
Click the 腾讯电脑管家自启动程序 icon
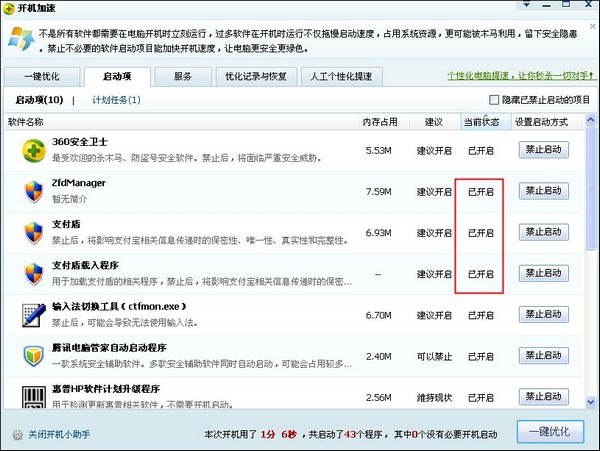[35, 356]
